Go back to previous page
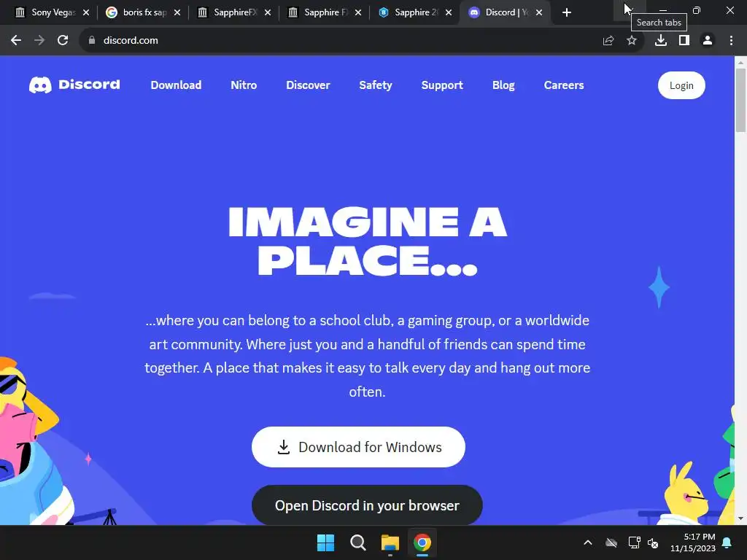This screenshot has width=747, height=560. 16,41
